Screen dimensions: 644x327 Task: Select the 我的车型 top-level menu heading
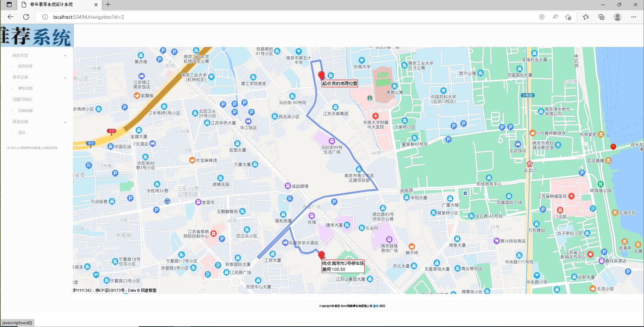pos(20,55)
